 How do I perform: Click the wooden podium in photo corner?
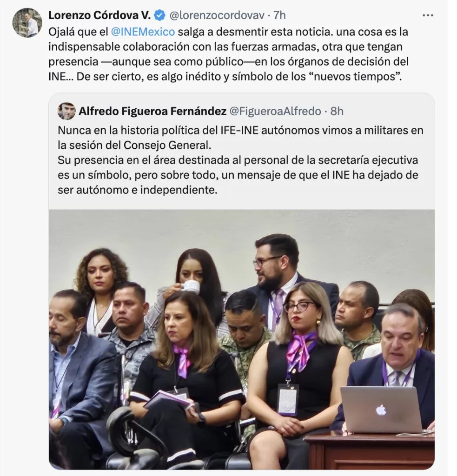(369, 451)
